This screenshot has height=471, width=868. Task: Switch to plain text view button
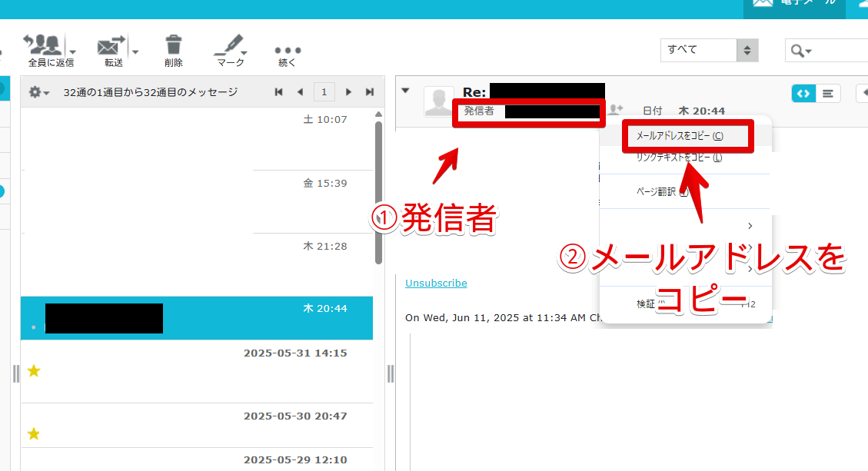point(828,94)
